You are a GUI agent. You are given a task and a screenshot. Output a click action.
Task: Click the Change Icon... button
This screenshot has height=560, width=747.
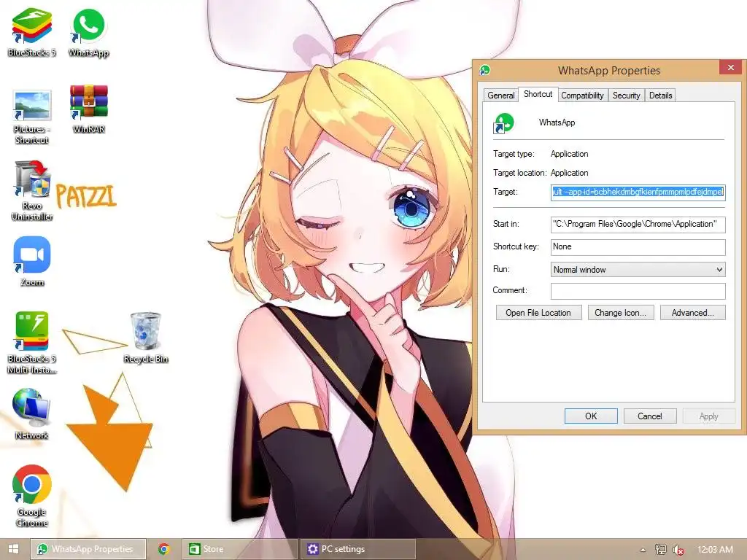(x=620, y=313)
